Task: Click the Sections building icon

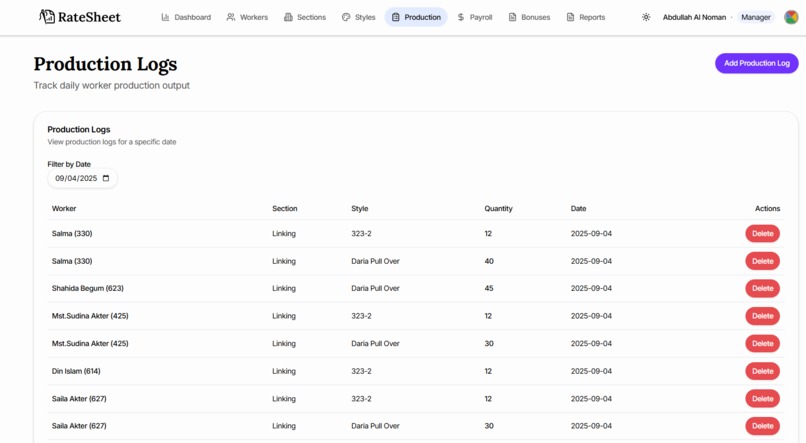Action: 288,17
